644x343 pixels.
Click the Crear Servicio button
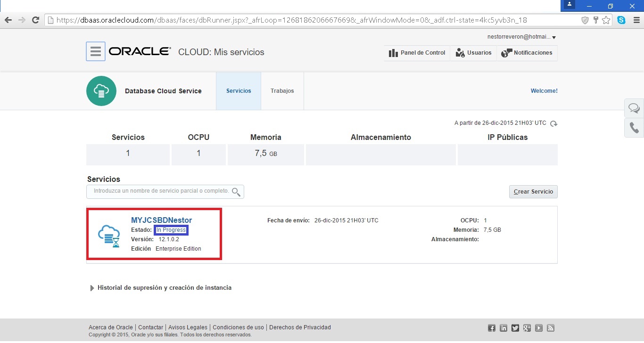click(533, 192)
